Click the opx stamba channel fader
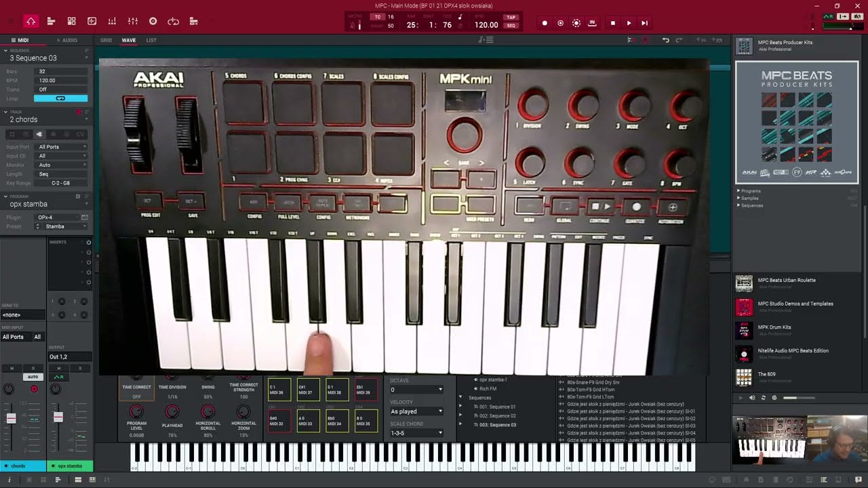Screen dimensions: 868x488 click(x=58, y=418)
